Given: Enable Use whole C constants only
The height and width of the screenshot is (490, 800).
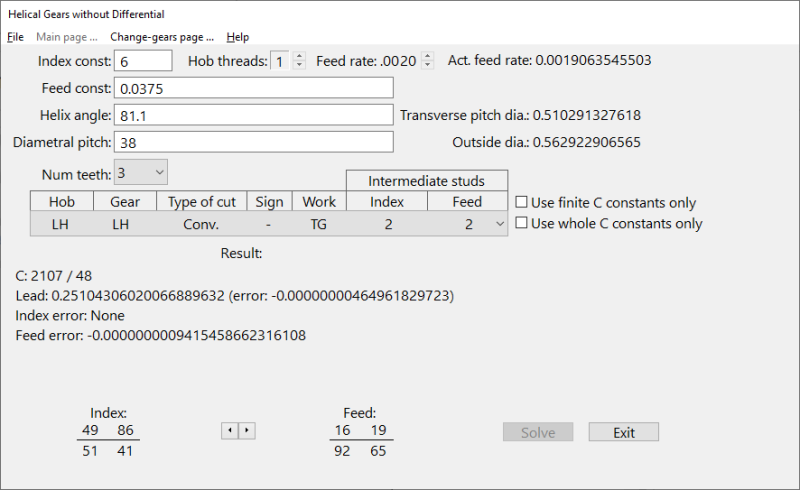Looking at the screenshot, I should click(521, 223).
